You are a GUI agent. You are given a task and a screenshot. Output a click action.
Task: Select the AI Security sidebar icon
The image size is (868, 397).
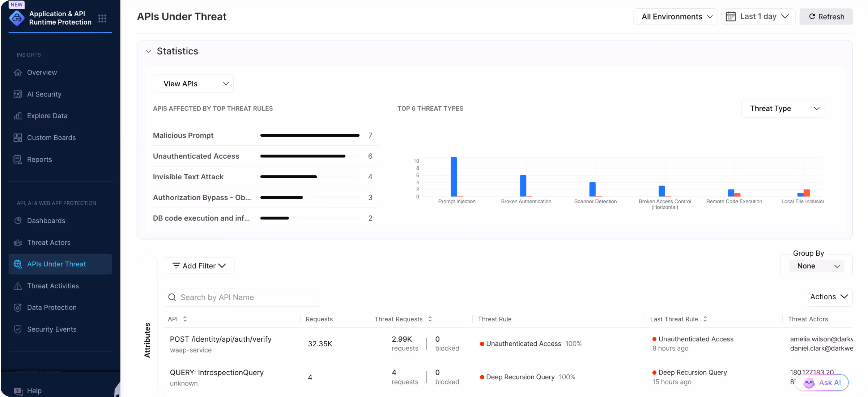(18, 94)
